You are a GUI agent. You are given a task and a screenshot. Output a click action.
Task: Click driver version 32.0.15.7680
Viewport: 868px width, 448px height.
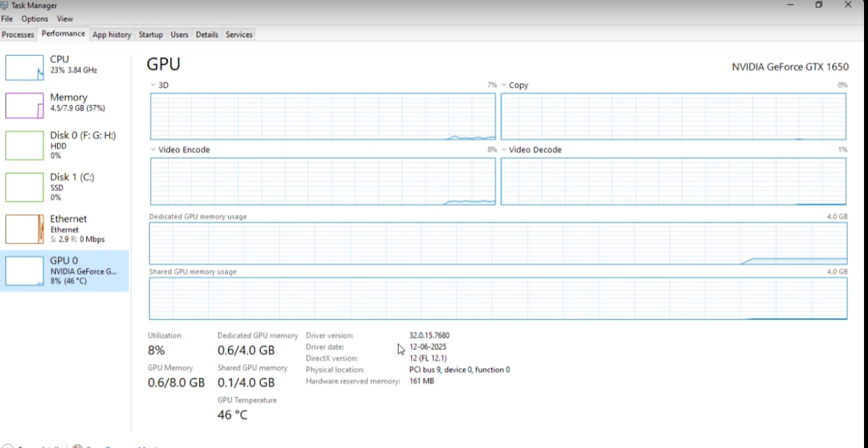[x=429, y=336]
